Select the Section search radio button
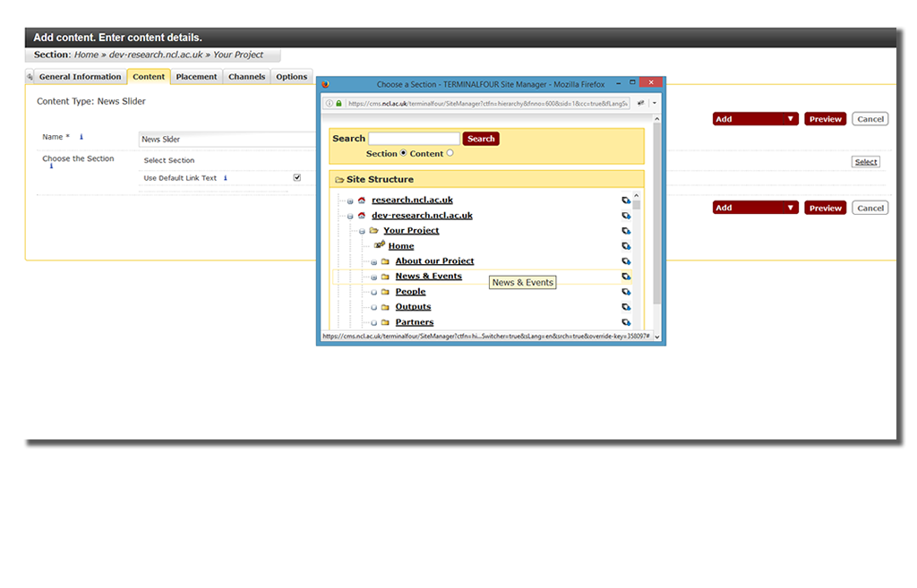The height and width of the screenshot is (588, 917). pos(403,153)
